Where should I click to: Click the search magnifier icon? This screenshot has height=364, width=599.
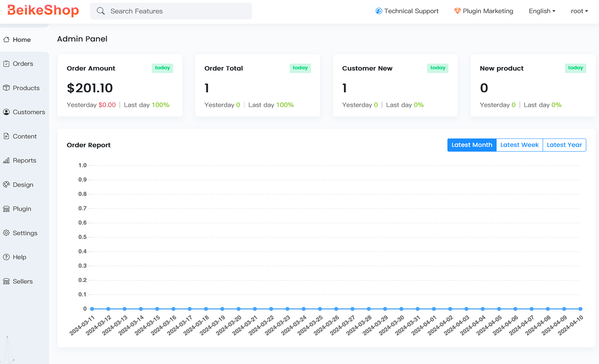[101, 11]
